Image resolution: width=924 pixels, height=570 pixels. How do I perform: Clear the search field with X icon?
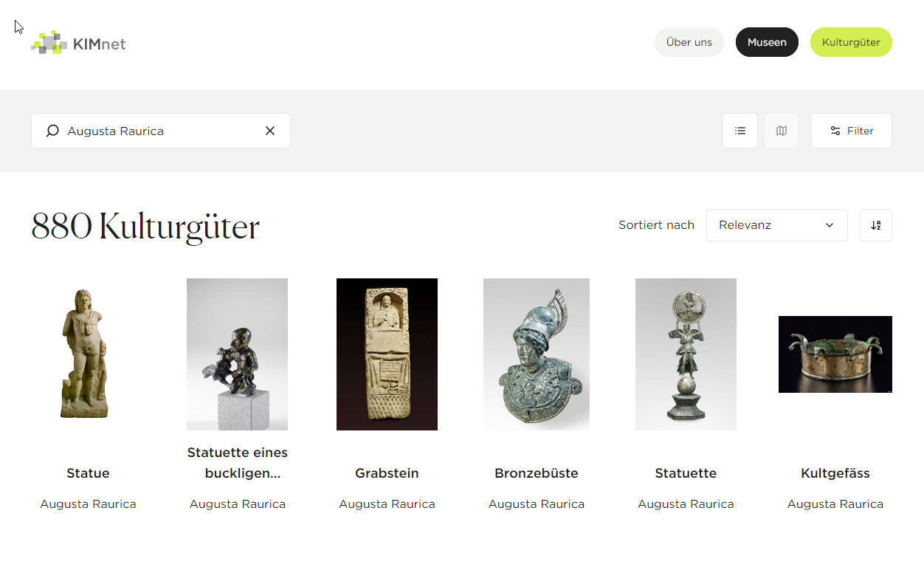pos(270,131)
